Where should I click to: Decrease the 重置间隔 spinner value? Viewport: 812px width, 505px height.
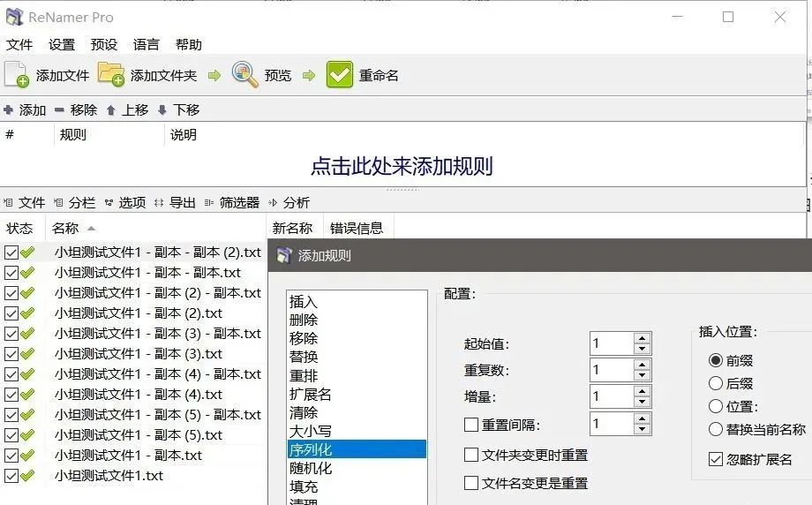coord(643,429)
